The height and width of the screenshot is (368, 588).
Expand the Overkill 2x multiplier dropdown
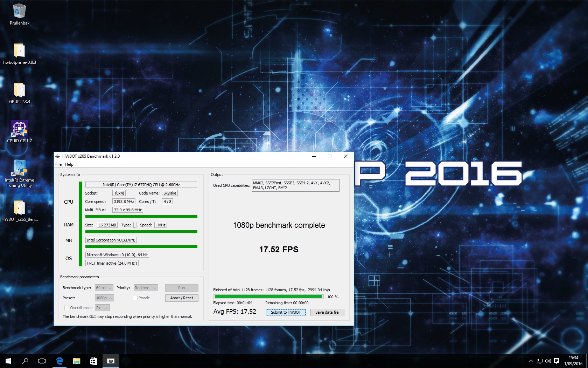click(x=102, y=308)
